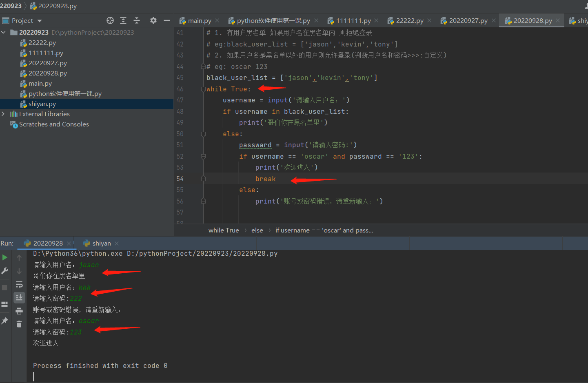
Task: Select python软件使用第一课.py in project tree
Action: click(x=65, y=93)
